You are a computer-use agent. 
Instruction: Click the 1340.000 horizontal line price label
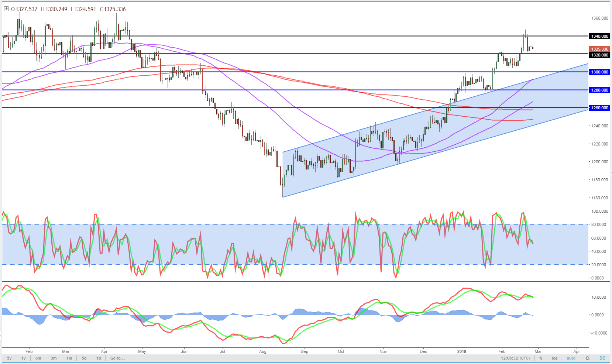[599, 36]
